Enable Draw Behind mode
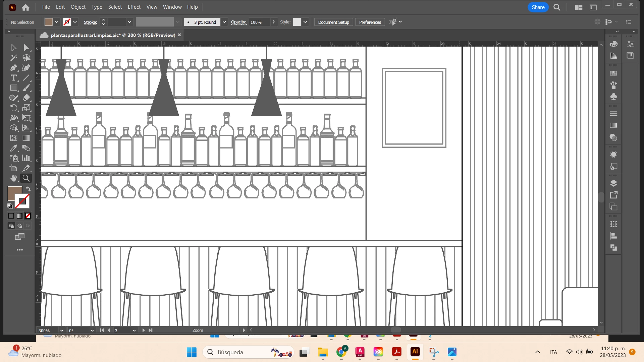Image resolution: width=644 pixels, height=362 pixels. (20, 226)
